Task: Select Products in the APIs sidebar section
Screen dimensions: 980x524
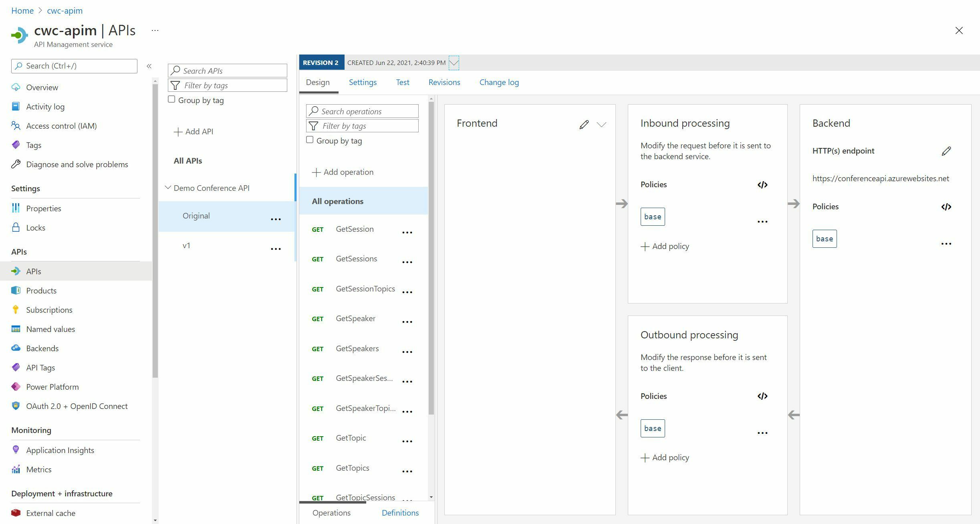Action: tap(41, 290)
